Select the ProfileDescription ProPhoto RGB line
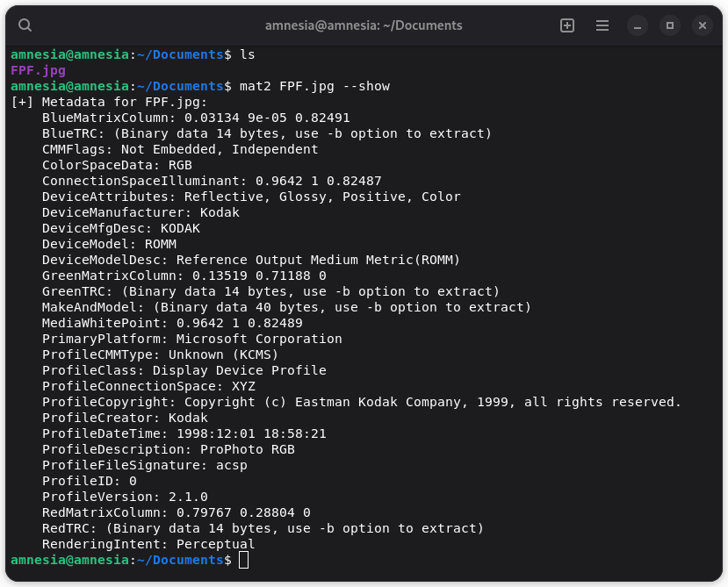 (x=173, y=449)
